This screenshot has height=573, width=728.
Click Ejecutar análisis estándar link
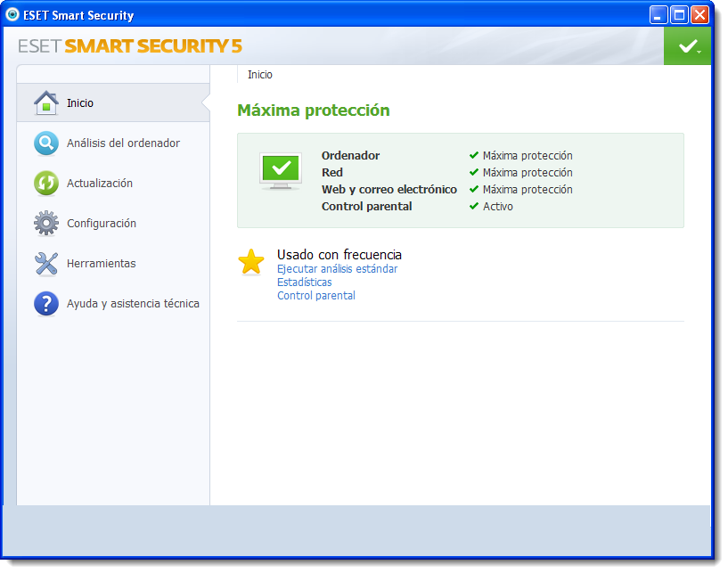point(337,269)
